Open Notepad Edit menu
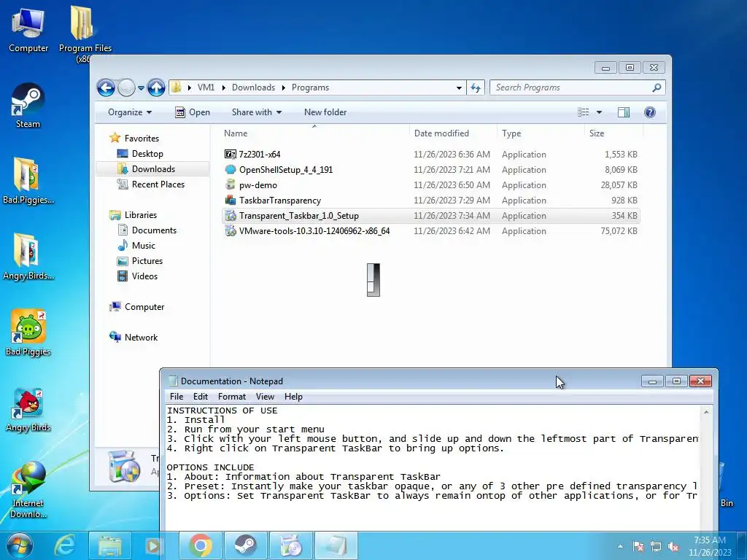Image resolution: width=747 pixels, height=560 pixels. point(200,397)
